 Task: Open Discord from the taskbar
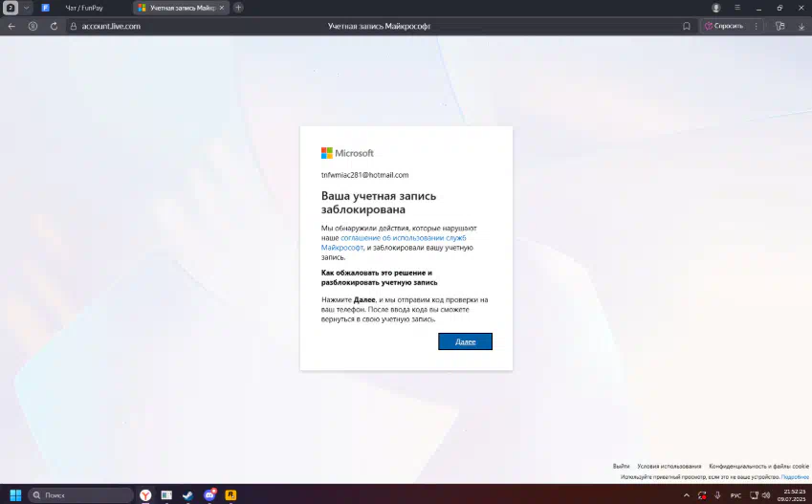point(209,494)
